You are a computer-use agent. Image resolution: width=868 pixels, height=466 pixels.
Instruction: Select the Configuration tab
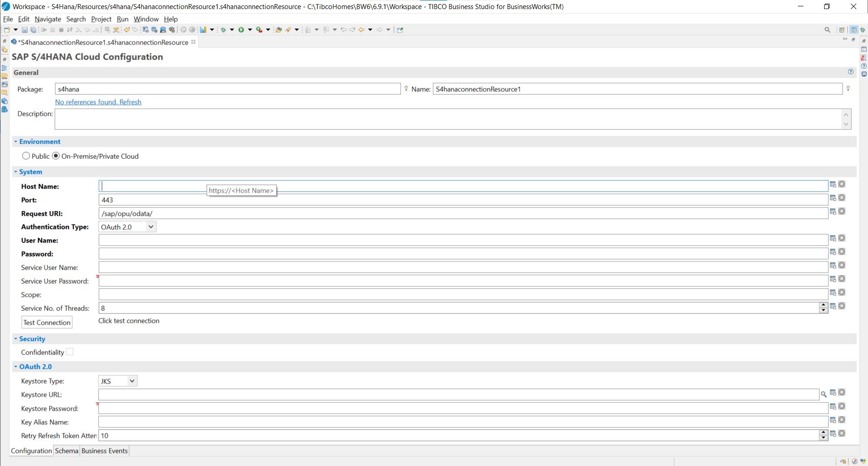pyautogui.click(x=31, y=451)
